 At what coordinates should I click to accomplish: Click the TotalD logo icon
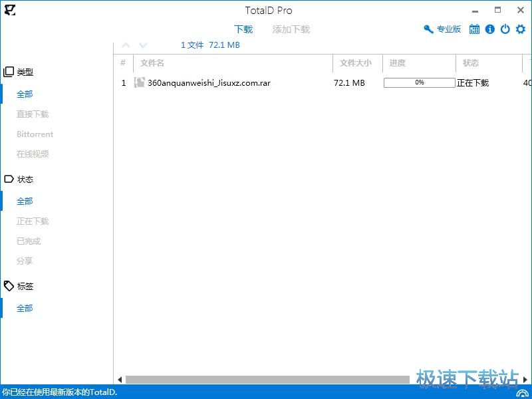coord(10,10)
